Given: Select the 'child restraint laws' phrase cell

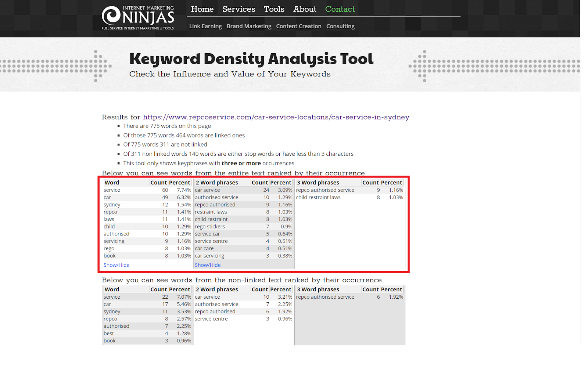Looking at the screenshot, I should point(318,197).
